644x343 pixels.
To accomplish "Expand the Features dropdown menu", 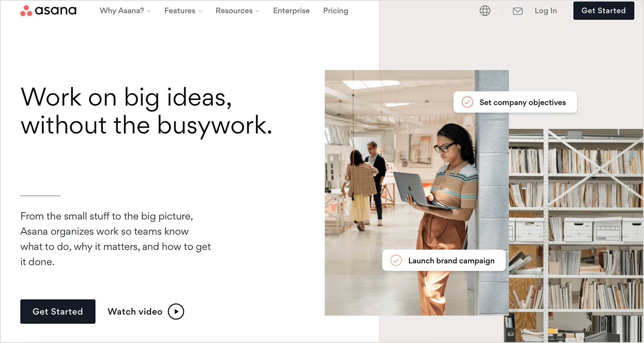I will [x=183, y=11].
